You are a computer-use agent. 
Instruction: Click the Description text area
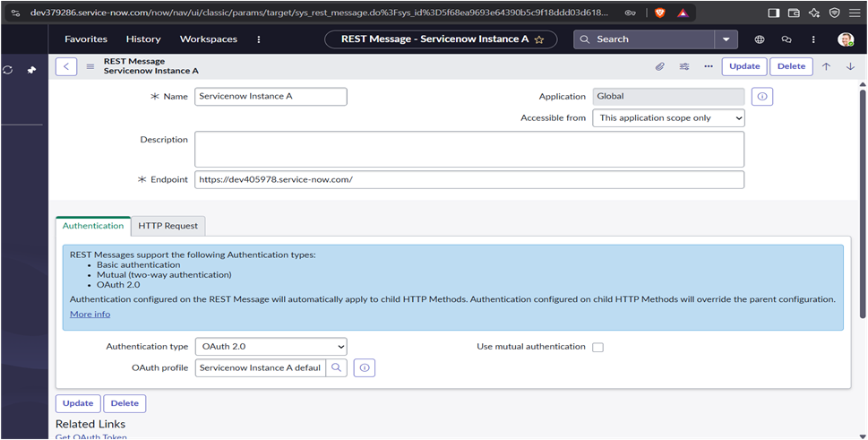469,150
